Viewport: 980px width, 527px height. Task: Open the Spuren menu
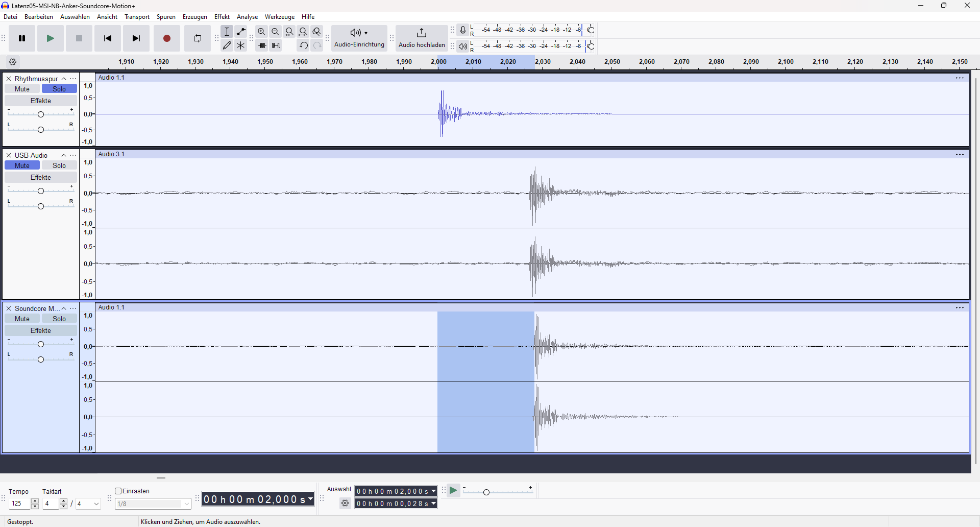pos(166,17)
